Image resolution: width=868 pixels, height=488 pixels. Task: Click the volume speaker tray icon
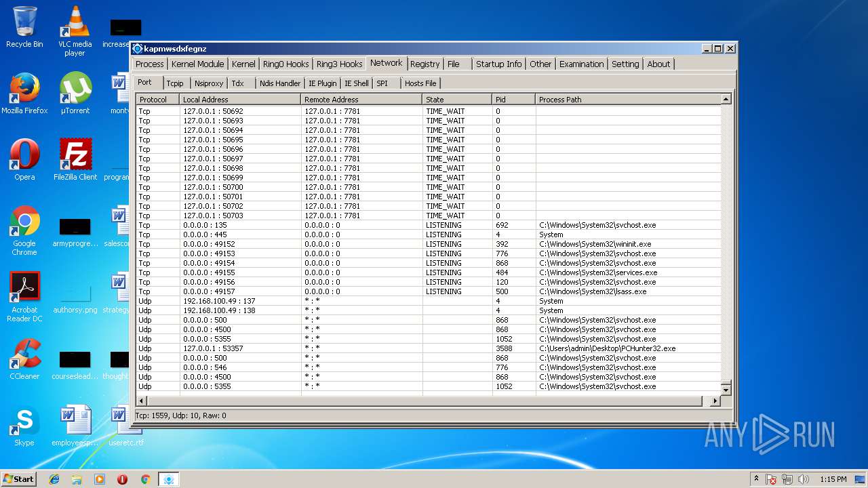coord(804,479)
